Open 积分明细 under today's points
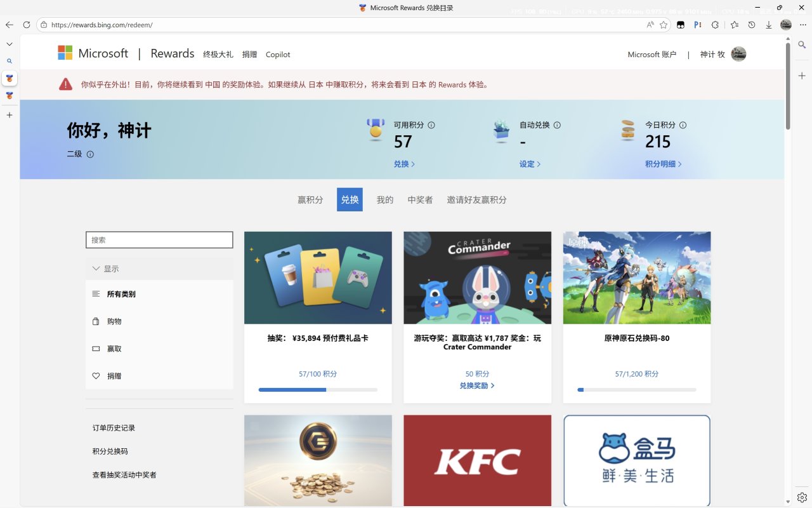This screenshot has height=508, width=812. 664,164
